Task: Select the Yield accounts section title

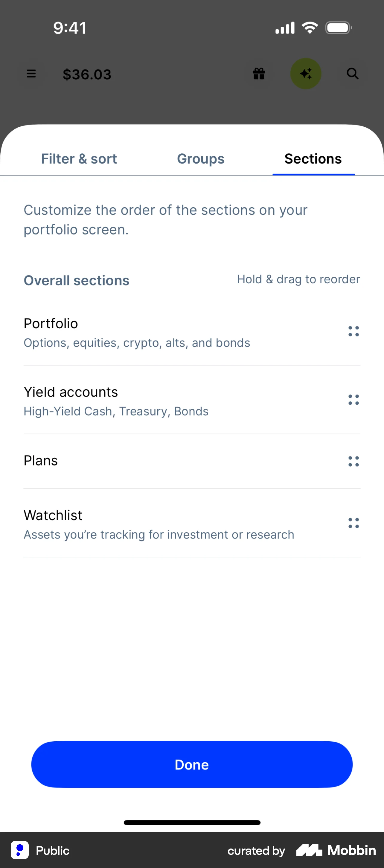Action: pos(71,392)
